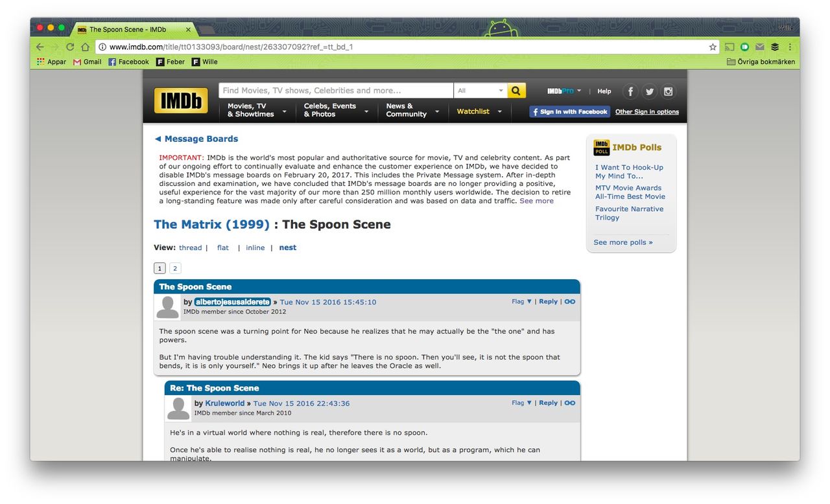This screenshot has width=830, height=504.
Task: Open IMDb's Instagram page icon
Action: pos(668,91)
